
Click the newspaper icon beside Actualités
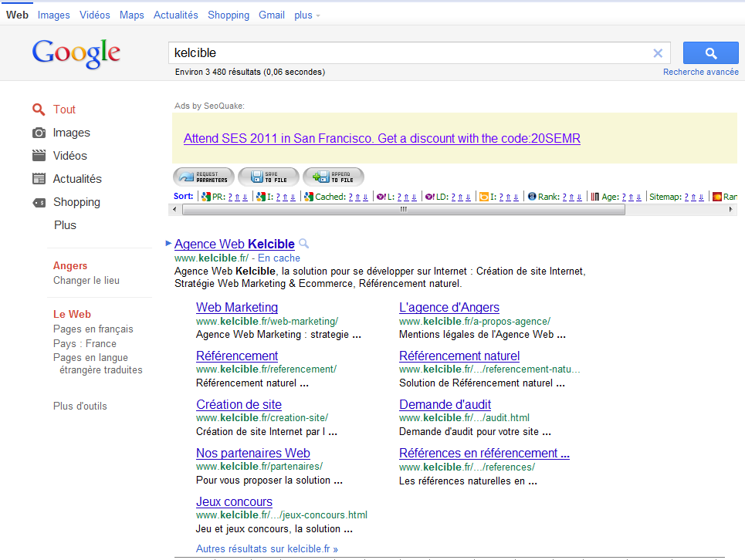point(39,179)
